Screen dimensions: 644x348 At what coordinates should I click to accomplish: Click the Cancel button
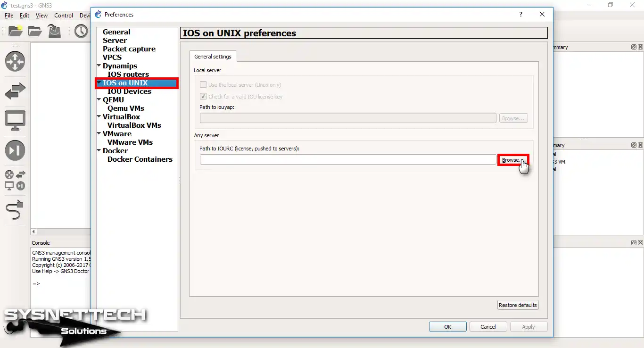pyautogui.click(x=488, y=327)
